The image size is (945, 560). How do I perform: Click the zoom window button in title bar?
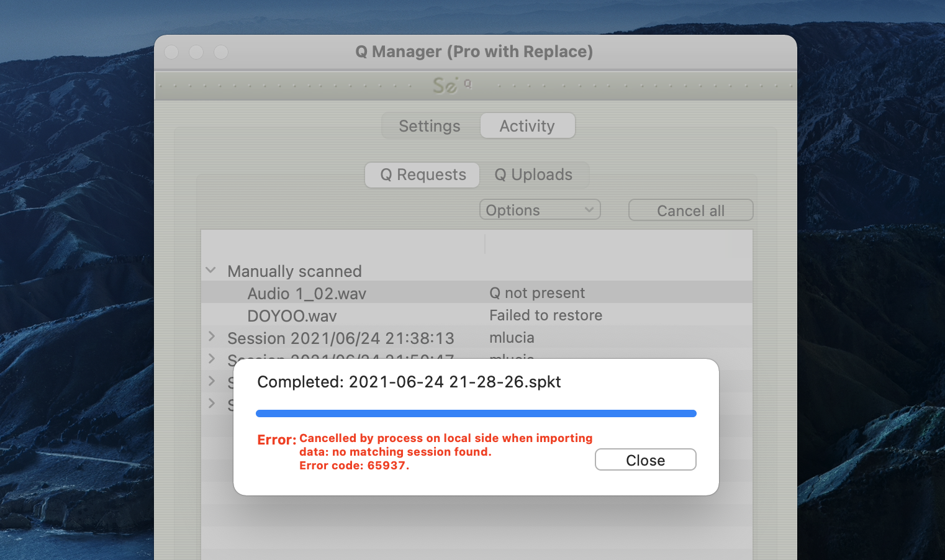click(221, 52)
